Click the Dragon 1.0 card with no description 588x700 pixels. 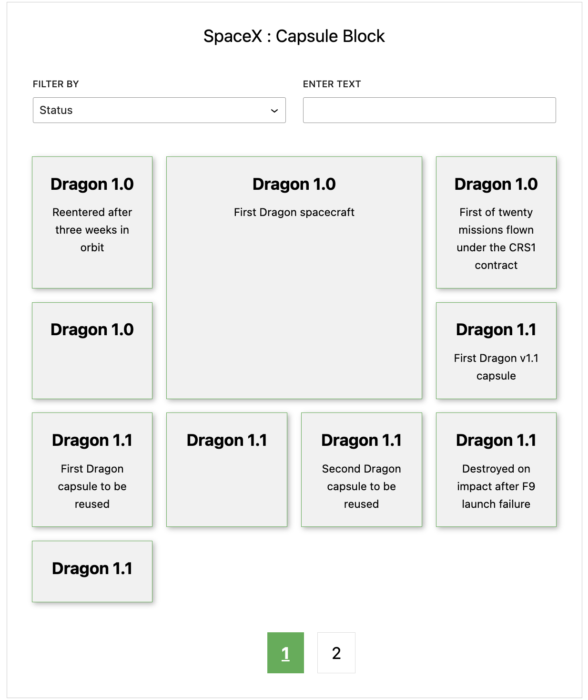click(x=92, y=350)
